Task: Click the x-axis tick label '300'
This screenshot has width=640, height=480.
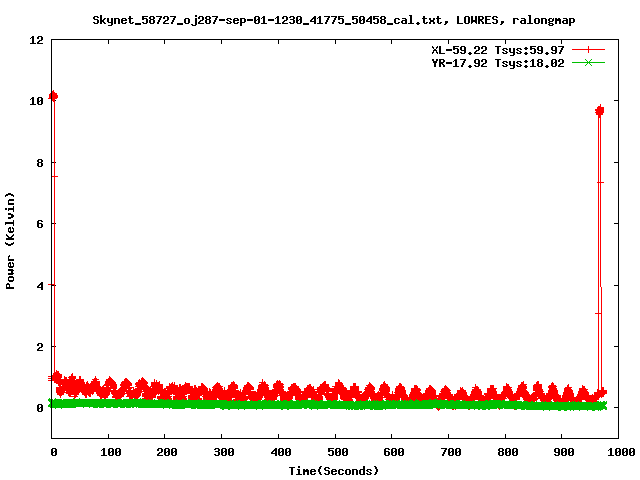Action: click(x=224, y=452)
